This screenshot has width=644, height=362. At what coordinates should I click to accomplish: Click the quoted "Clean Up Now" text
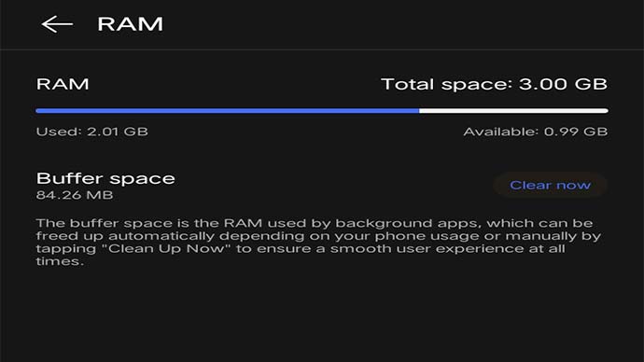(x=166, y=249)
